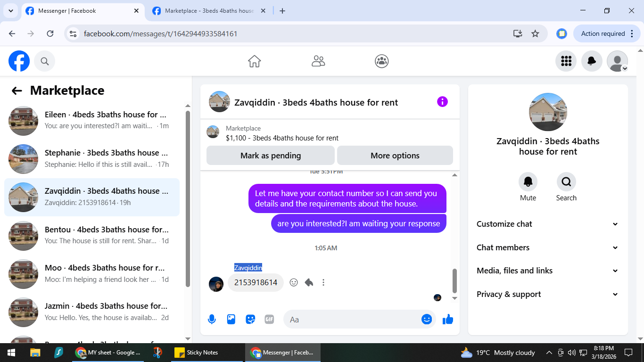Attach a photo file
Screen dimensions: 644x362
click(x=231, y=319)
